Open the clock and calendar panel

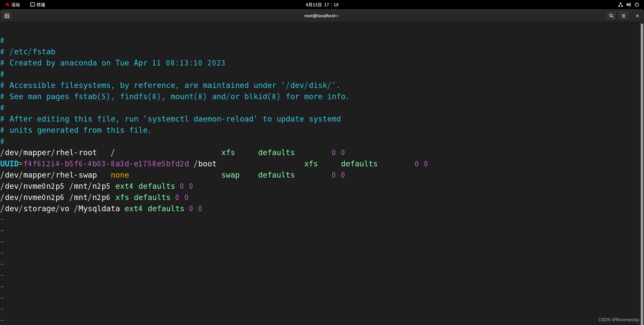point(322,5)
